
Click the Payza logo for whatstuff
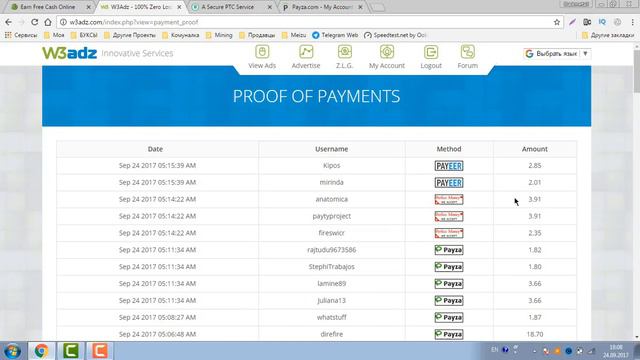[449, 317]
